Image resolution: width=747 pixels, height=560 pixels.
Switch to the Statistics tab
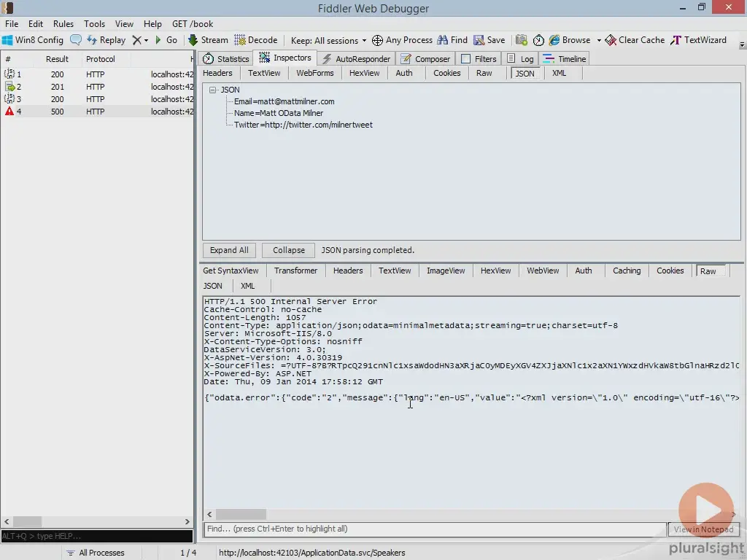tap(226, 58)
